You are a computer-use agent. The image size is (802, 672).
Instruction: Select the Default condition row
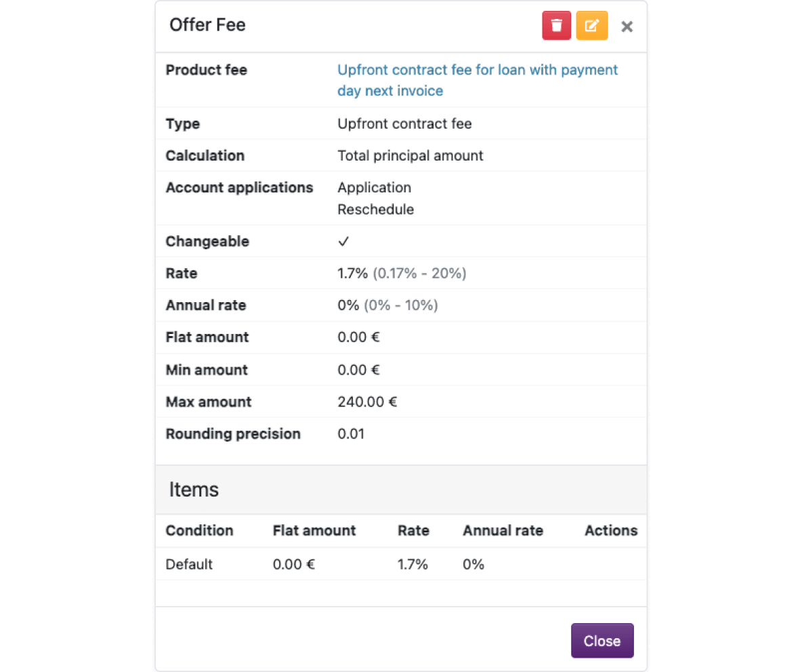[401, 564]
